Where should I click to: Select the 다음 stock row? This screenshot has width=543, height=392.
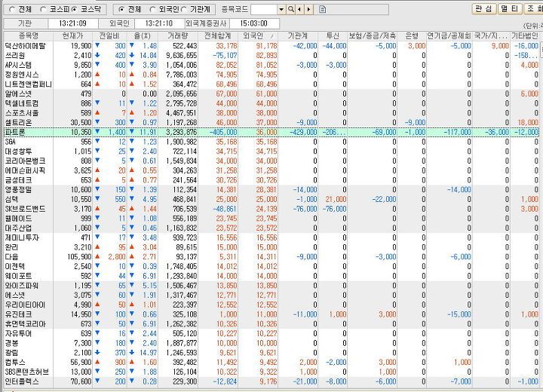271,257
